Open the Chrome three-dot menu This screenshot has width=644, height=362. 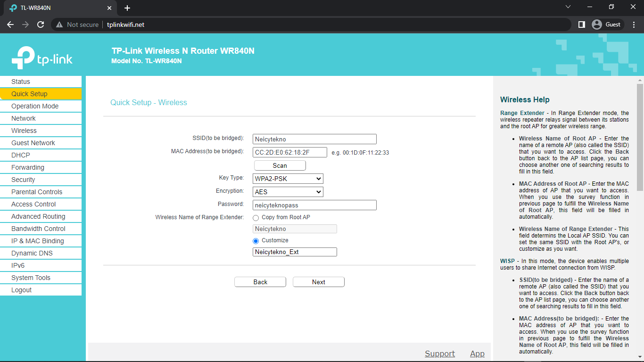634,25
